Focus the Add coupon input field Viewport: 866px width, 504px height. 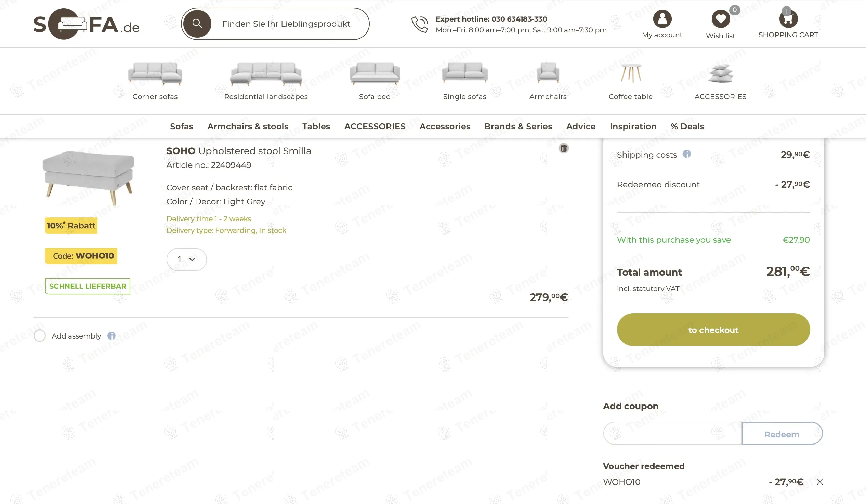coord(672,433)
